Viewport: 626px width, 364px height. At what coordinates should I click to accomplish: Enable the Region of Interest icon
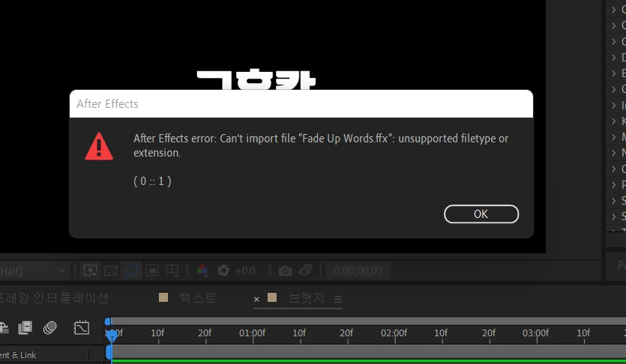[x=151, y=270]
